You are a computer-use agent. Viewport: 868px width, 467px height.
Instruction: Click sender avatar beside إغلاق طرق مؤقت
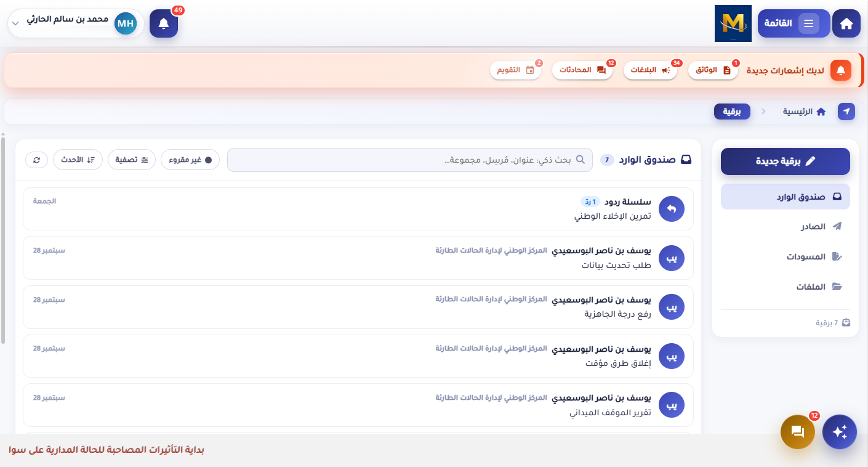click(x=672, y=356)
